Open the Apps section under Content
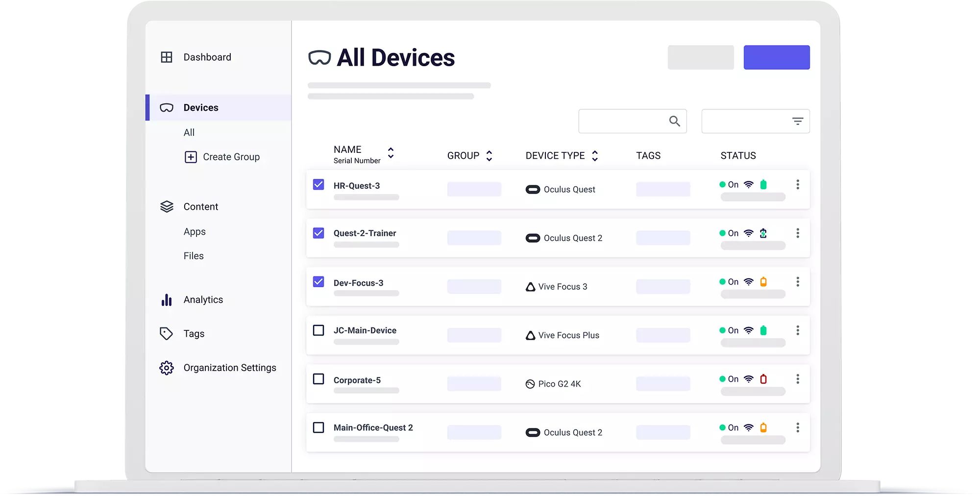Image resolution: width=980 pixels, height=496 pixels. [x=195, y=231]
